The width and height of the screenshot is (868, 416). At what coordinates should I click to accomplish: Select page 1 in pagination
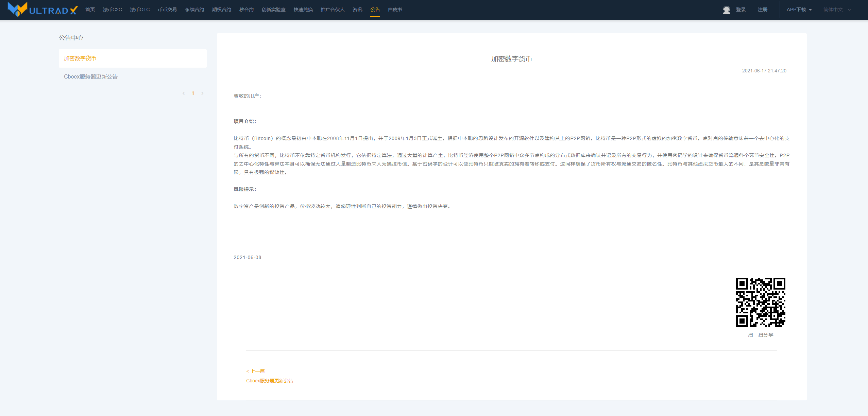(193, 93)
